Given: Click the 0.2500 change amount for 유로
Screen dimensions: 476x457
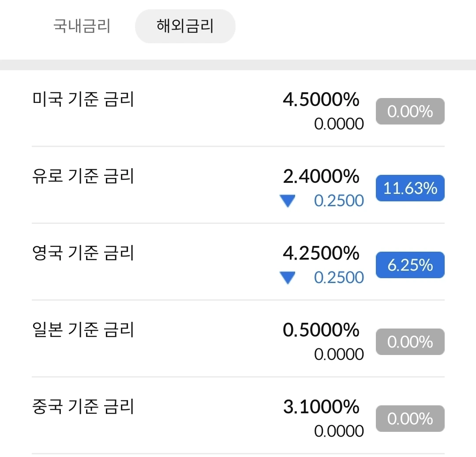Looking at the screenshot, I should coord(339,201).
